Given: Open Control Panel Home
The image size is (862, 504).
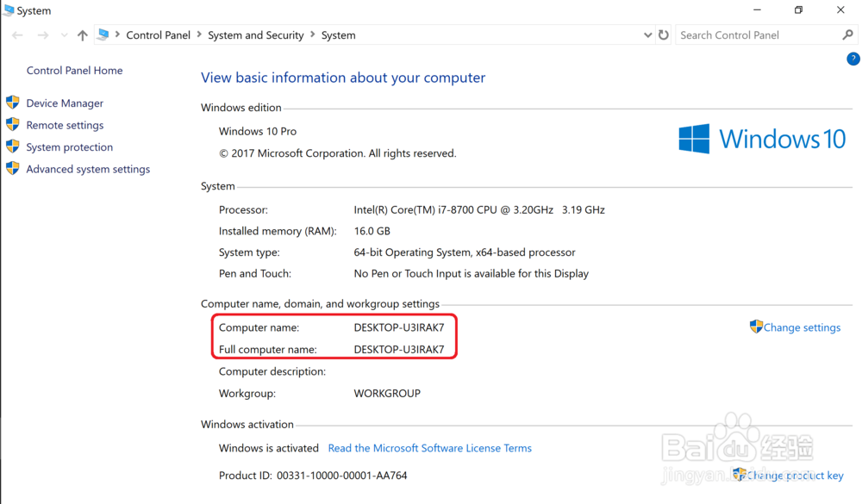Looking at the screenshot, I should coord(74,71).
